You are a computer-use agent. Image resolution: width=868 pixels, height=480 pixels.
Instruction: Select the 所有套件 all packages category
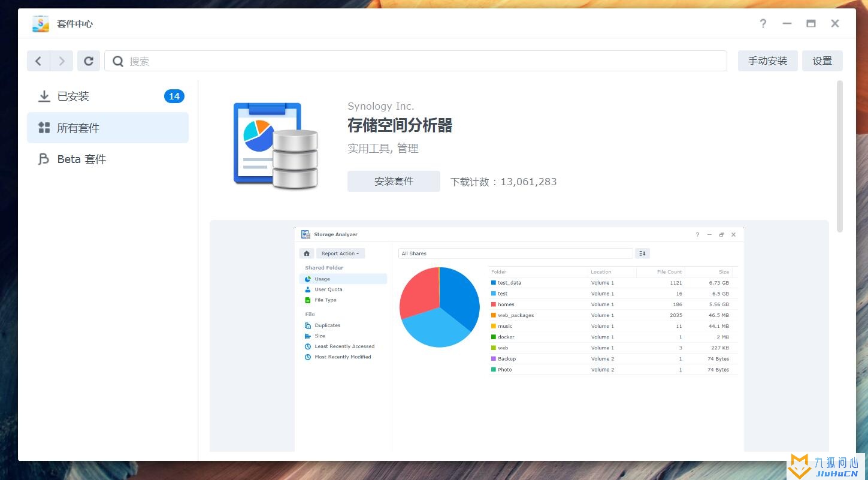[x=108, y=128]
